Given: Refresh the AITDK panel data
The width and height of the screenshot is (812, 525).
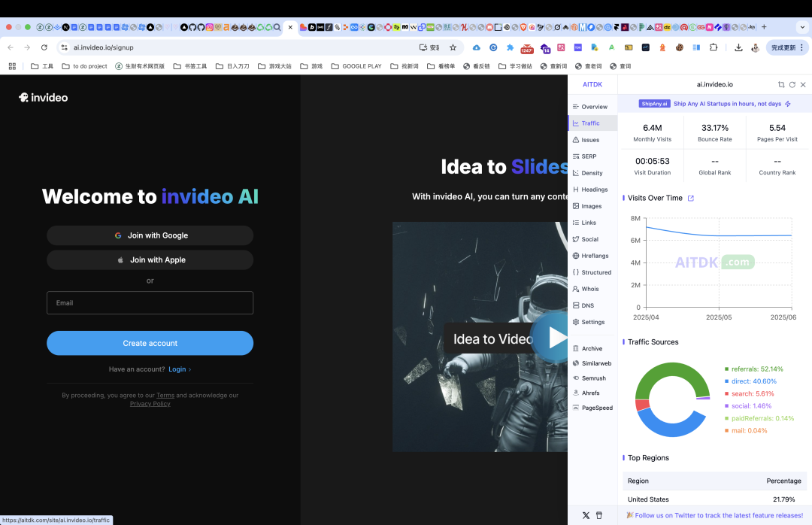Looking at the screenshot, I should coord(792,84).
